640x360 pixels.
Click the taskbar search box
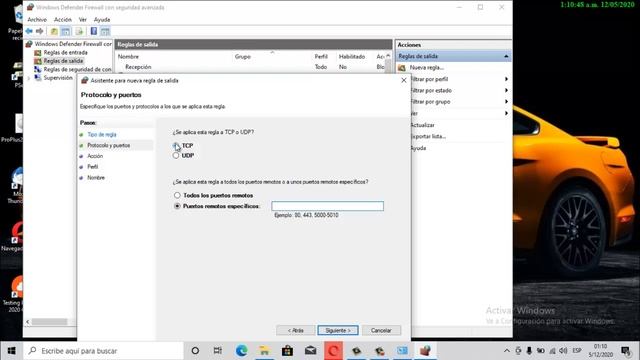coord(103,351)
